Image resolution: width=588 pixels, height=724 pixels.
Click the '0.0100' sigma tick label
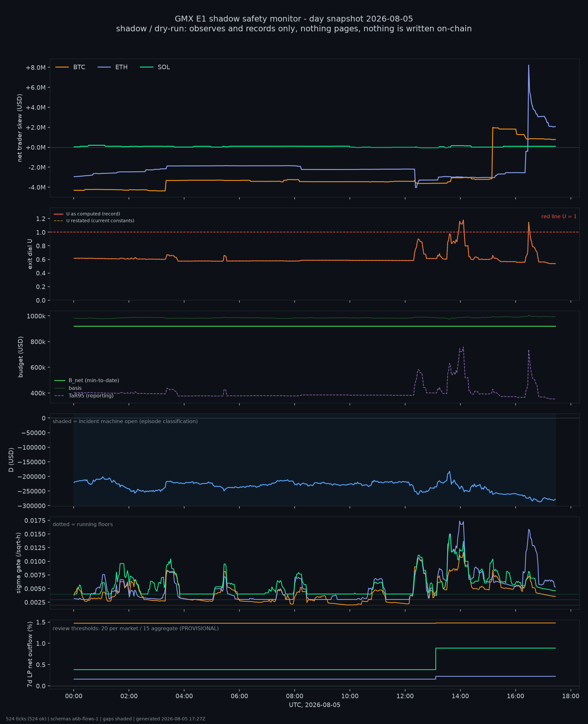(x=35, y=562)
